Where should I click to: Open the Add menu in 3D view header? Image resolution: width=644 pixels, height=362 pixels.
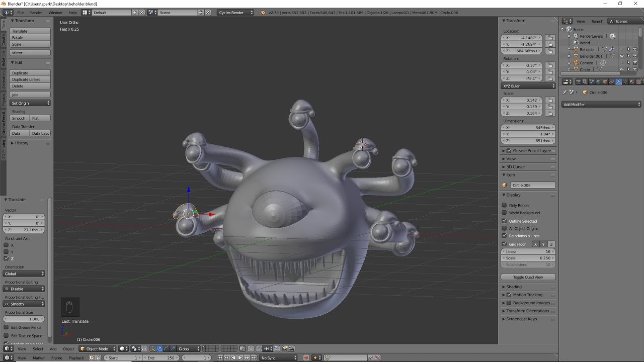coord(53,348)
